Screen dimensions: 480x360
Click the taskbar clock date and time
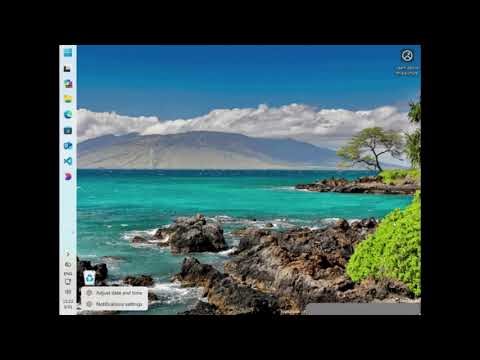68,304
